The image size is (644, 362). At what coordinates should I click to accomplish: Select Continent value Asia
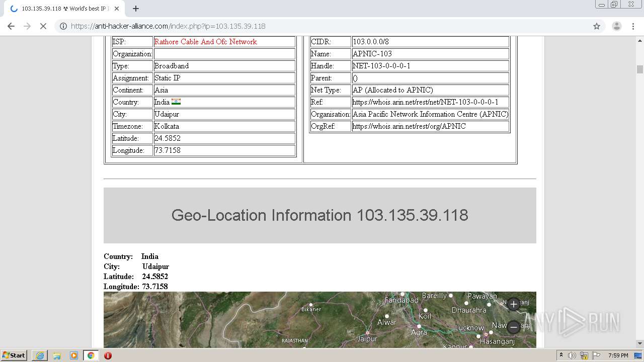(161, 90)
